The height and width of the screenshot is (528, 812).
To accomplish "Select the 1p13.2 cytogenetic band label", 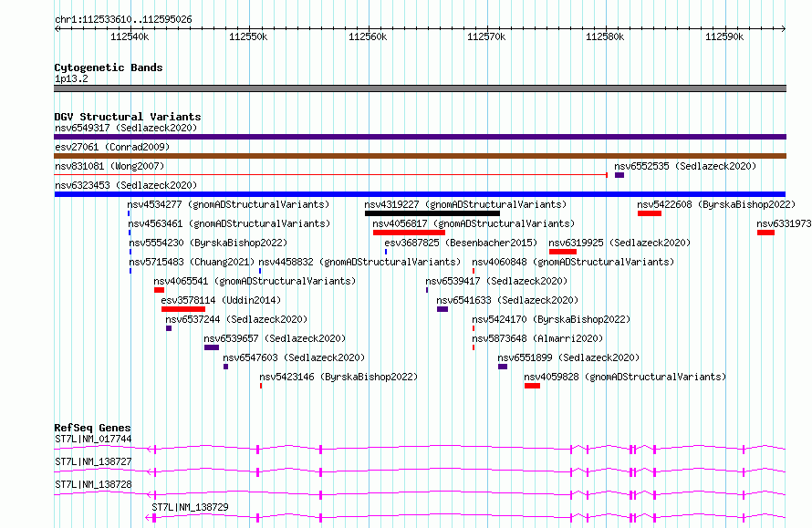I will tap(71, 78).
